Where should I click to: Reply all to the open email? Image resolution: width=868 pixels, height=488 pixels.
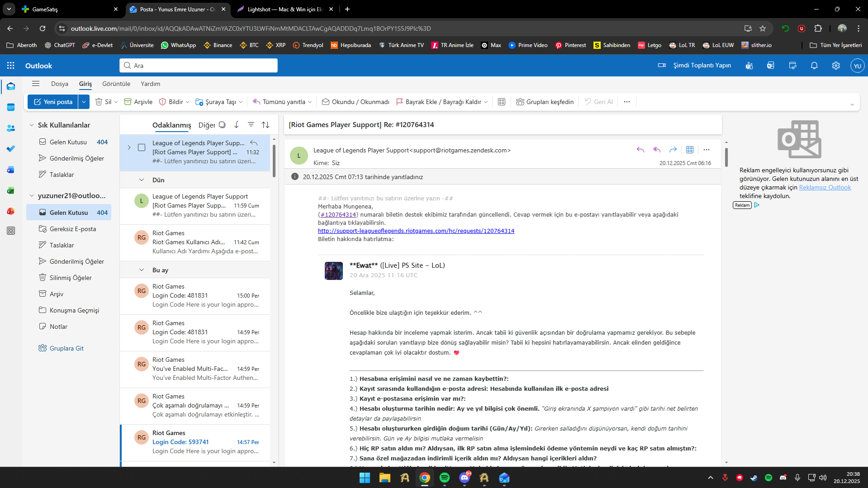coord(657,150)
